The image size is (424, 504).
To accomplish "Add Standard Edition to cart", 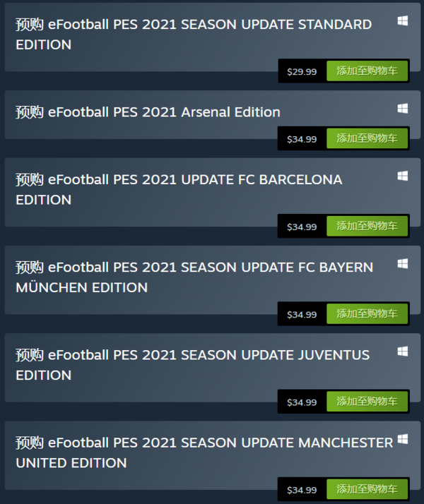I will point(367,71).
